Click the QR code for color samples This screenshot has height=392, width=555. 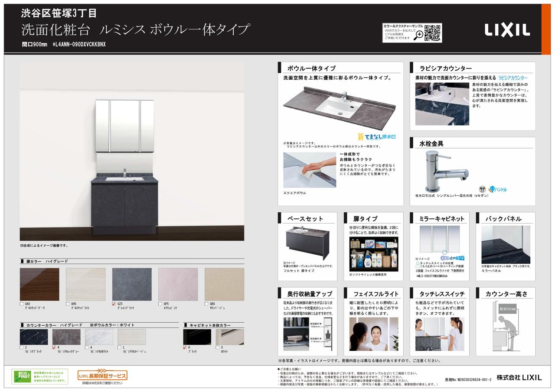[x=432, y=33]
